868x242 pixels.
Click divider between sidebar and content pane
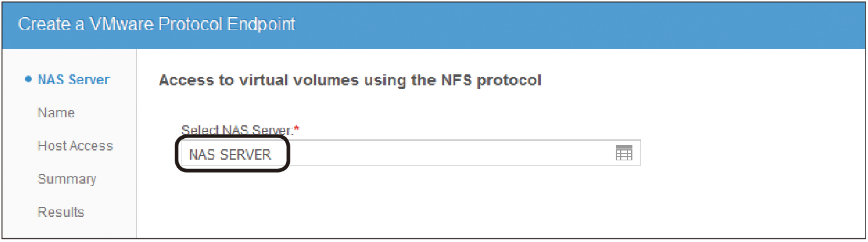coord(137,143)
